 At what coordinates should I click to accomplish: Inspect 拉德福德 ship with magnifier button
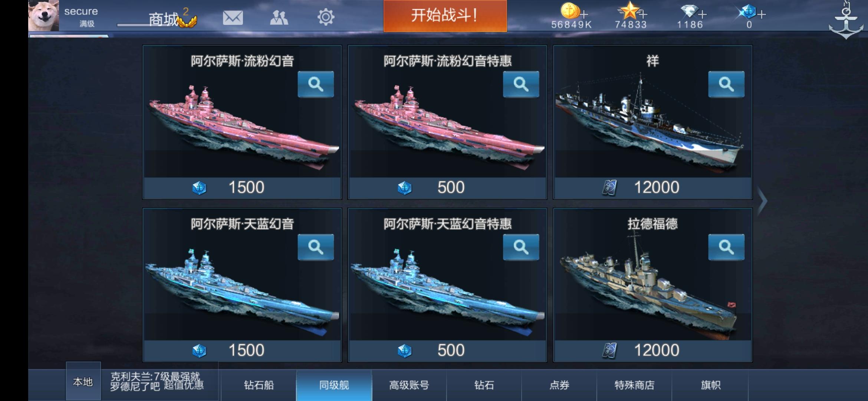tap(726, 247)
